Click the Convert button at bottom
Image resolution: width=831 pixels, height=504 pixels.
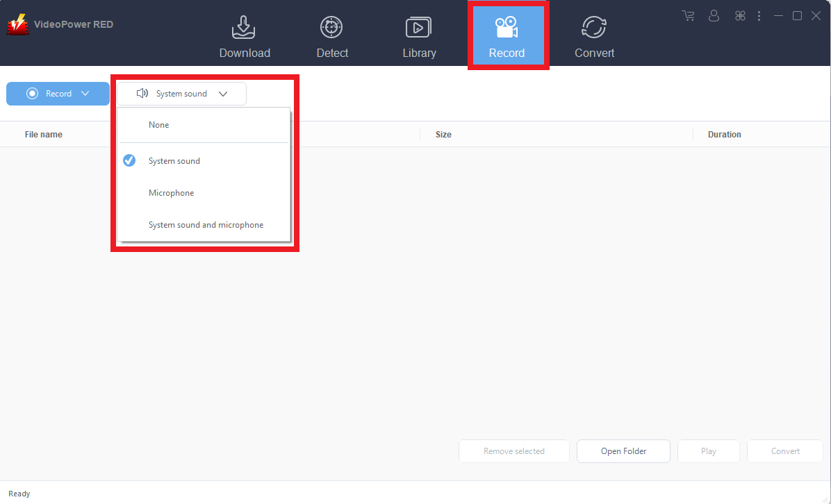785,451
